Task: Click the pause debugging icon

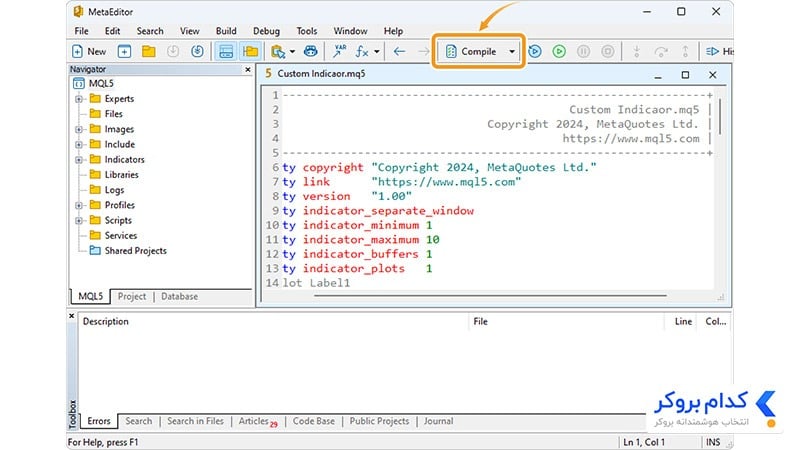Action: coord(583,52)
